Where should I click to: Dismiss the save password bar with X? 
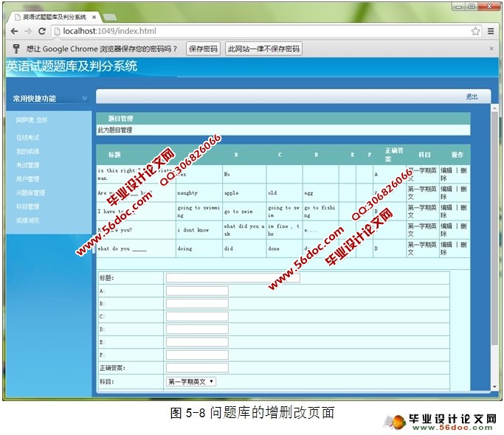pos(492,49)
